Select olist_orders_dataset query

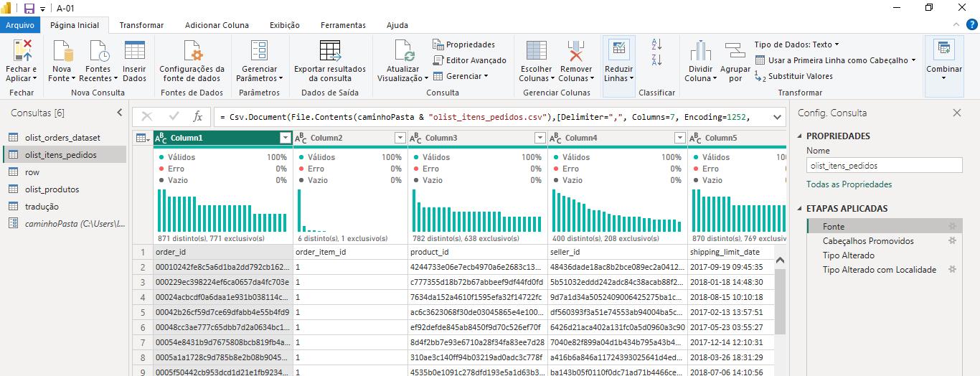(65, 138)
